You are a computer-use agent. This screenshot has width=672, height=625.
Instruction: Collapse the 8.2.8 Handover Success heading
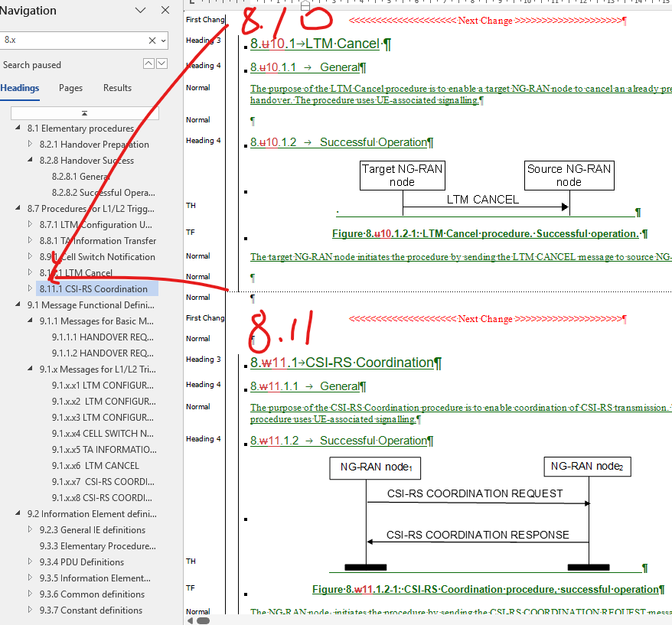pyautogui.click(x=31, y=161)
